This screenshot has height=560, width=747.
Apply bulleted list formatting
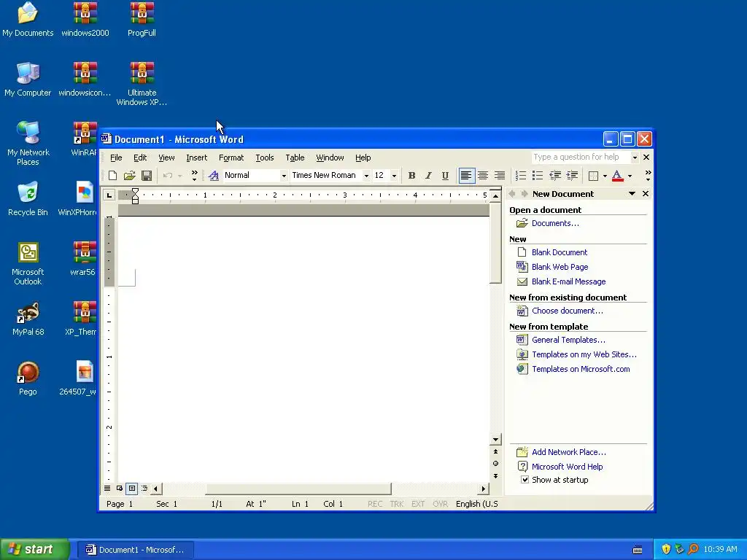pyautogui.click(x=538, y=176)
